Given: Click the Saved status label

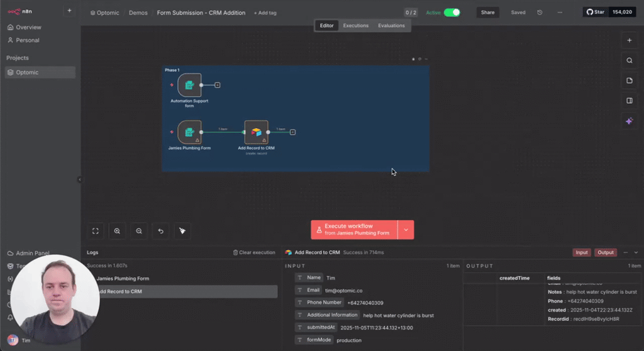Looking at the screenshot, I should pos(518,13).
